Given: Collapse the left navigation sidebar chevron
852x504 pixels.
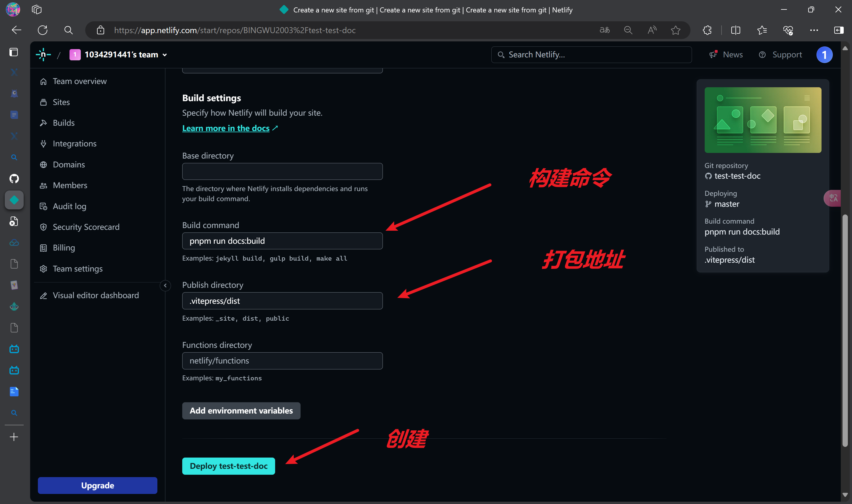Looking at the screenshot, I should 165,286.
